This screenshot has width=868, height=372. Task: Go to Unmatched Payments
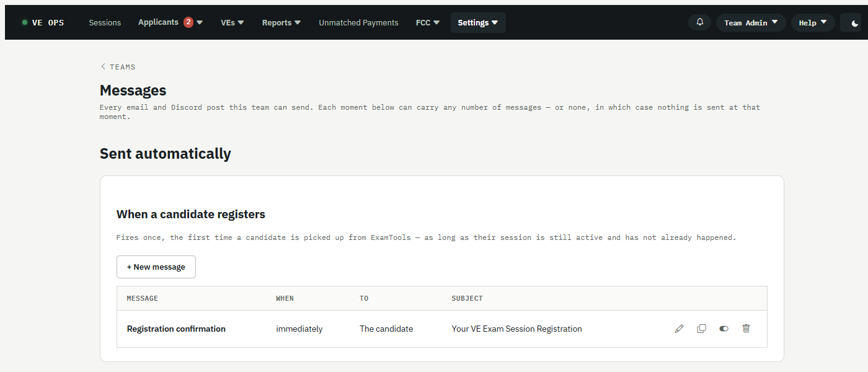tap(358, 22)
